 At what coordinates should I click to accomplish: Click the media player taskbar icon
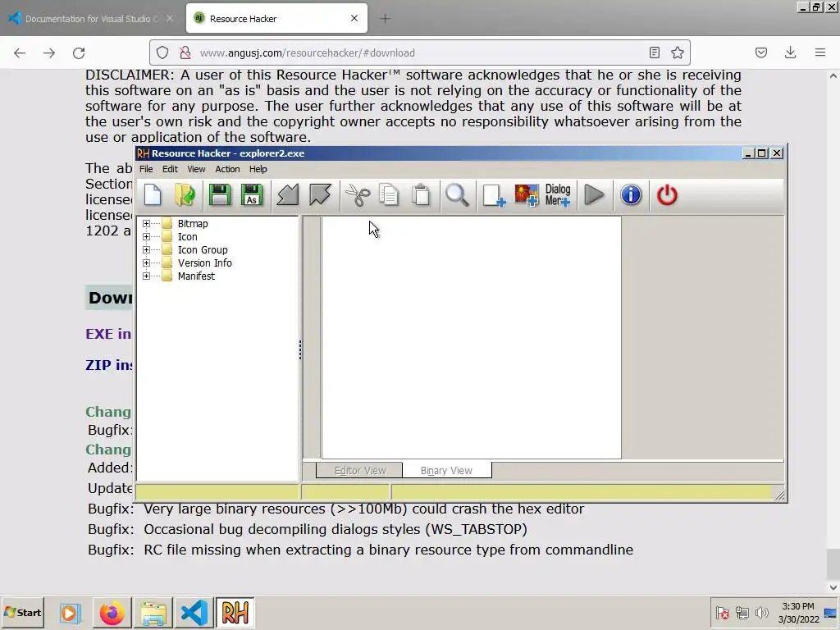[x=70, y=612]
